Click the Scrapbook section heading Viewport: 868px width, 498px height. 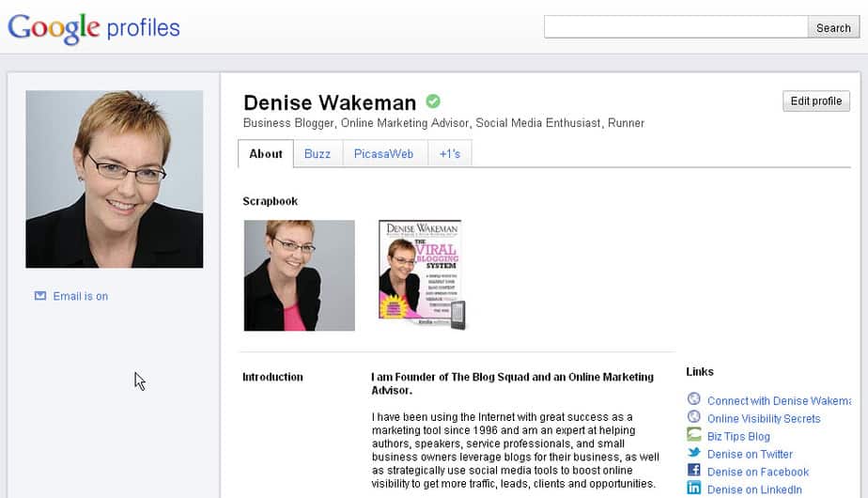tap(271, 201)
